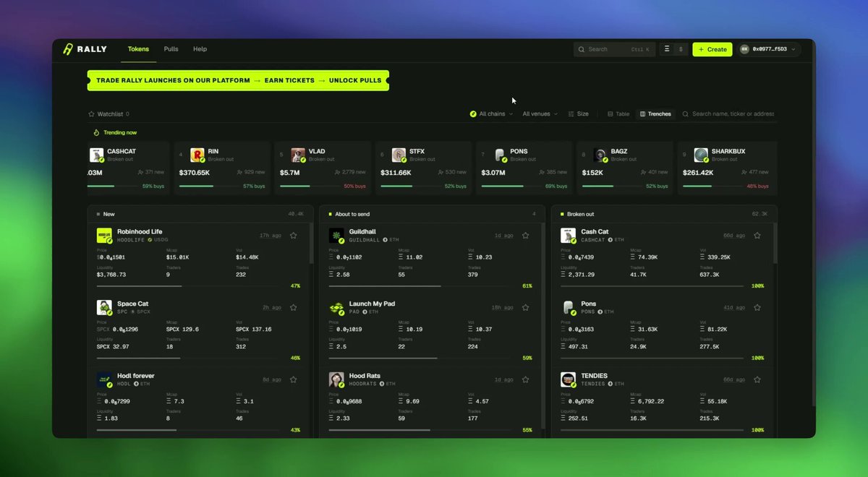Click the Trade Rally launches banner
This screenshot has width=868, height=477.
pyautogui.click(x=238, y=80)
